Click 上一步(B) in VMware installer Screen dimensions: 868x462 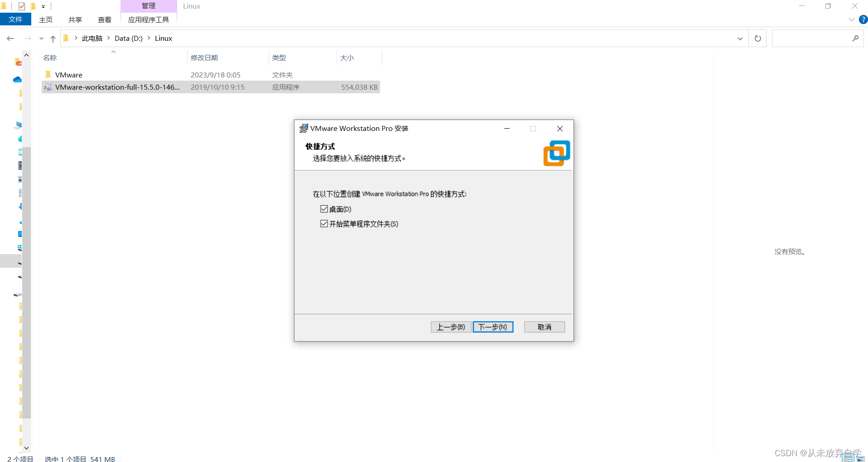(x=451, y=327)
